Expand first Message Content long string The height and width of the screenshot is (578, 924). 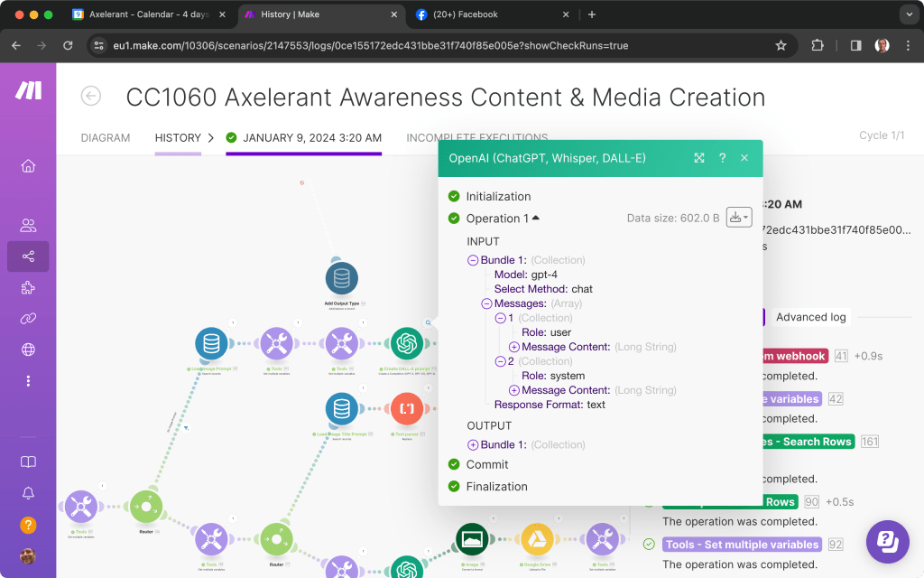click(514, 347)
